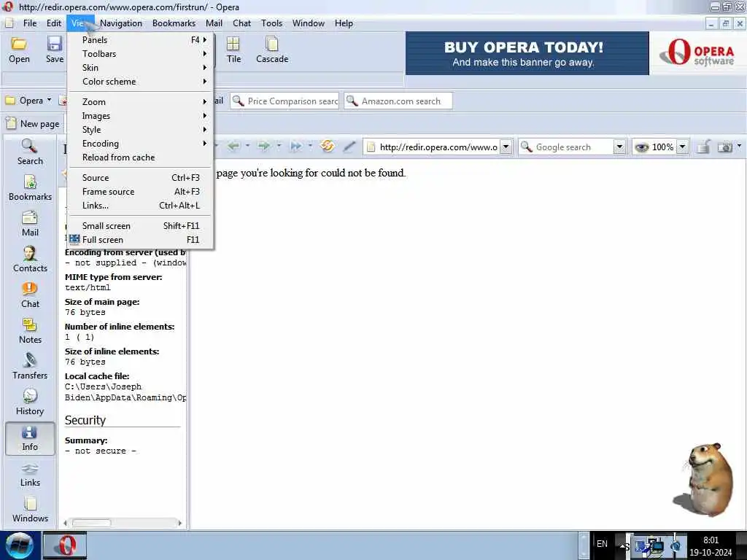The image size is (747, 560).
Task: Open the address field dropdown arrow
Action: pos(506,147)
